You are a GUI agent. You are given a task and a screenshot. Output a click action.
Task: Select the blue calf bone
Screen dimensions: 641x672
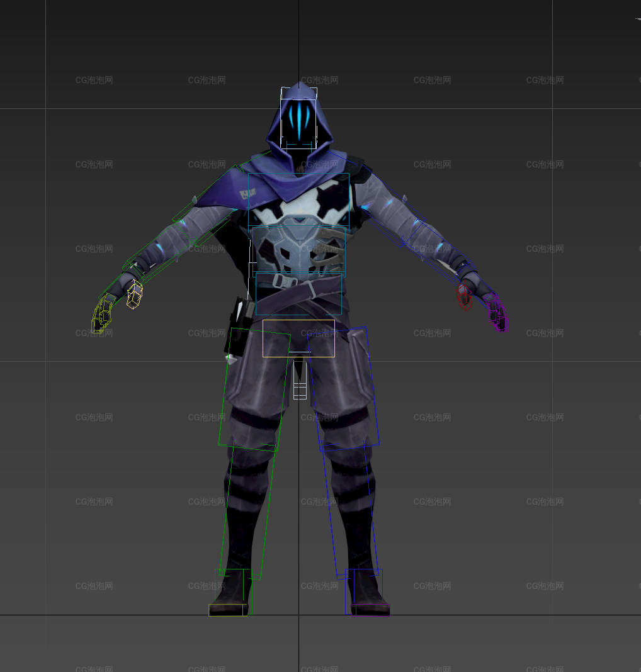(350, 510)
